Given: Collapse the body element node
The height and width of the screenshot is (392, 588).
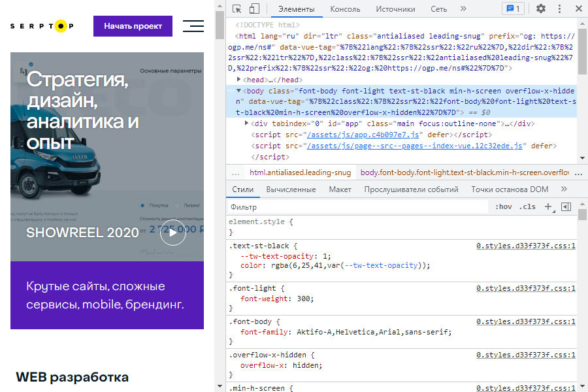Looking at the screenshot, I should [x=238, y=91].
